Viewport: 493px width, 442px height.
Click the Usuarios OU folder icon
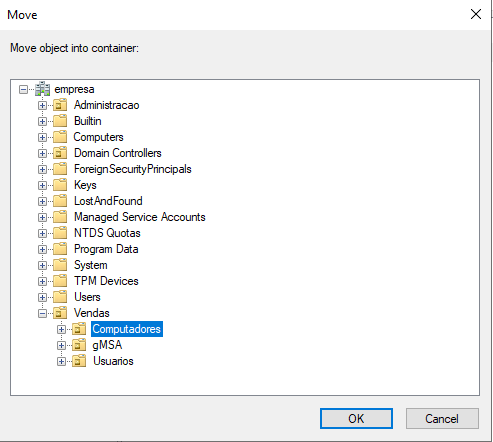[79, 361]
